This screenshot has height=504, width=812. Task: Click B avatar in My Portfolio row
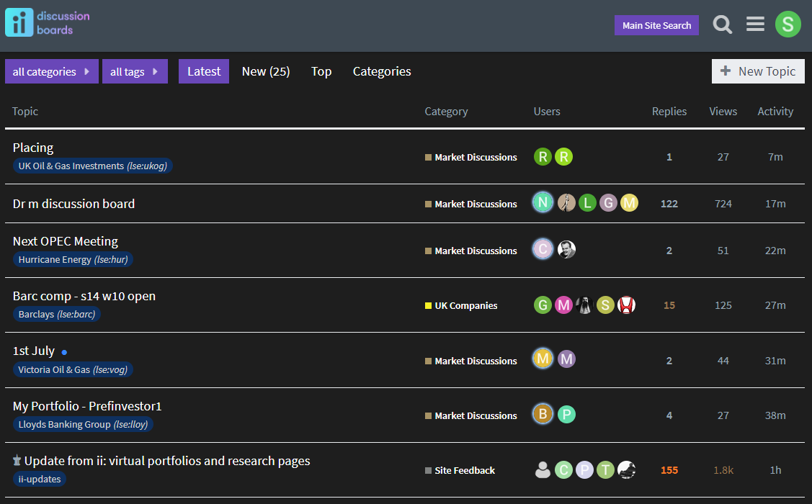pyautogui.click(x=543, y=414)
